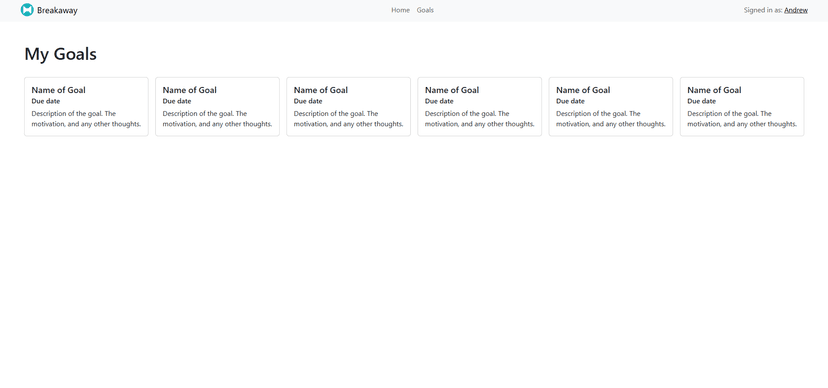This screenshot has height=388, width=828.
Task: Open the Andrew user profile link
Action: coord(796,10)
